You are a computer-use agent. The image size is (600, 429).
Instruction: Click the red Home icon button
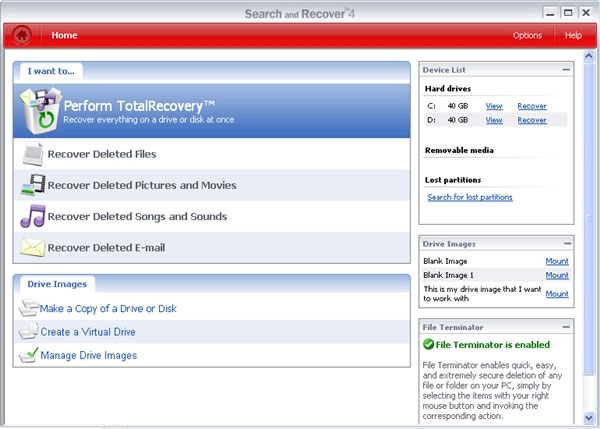point(22,35)
